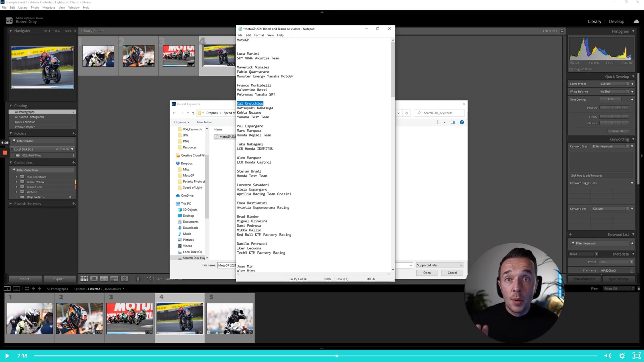Click the video progress bar
644x362 pixels.
coord(315,356)
